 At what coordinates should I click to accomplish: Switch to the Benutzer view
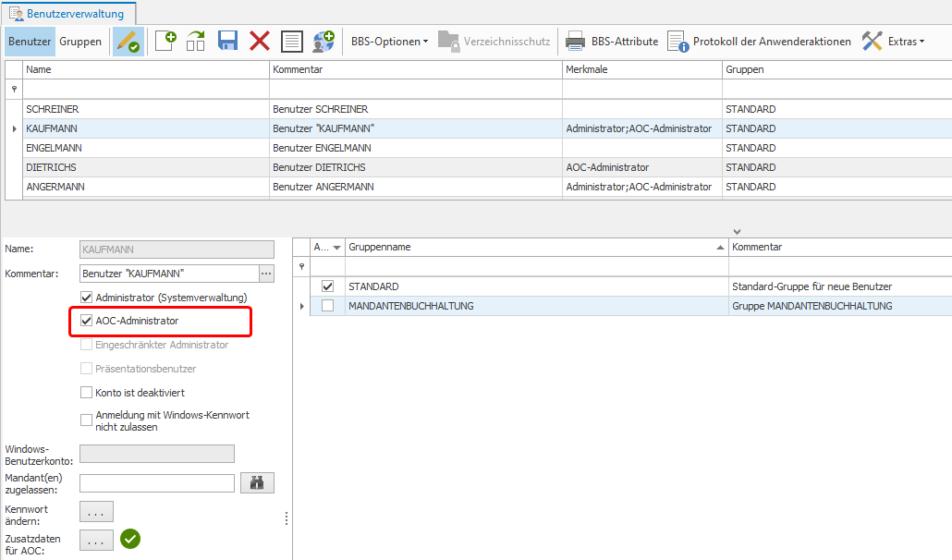click(30, 42)
